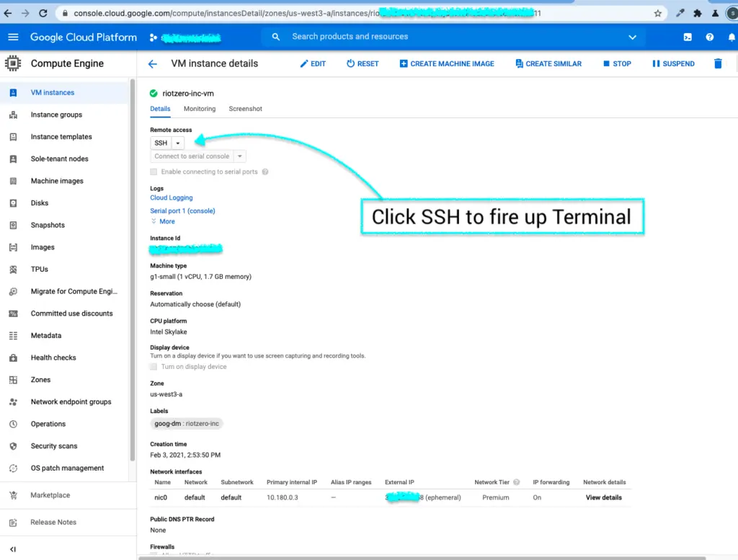Click the project selector icon
This screenshot has height=560, width=738.
click(154, 37)
